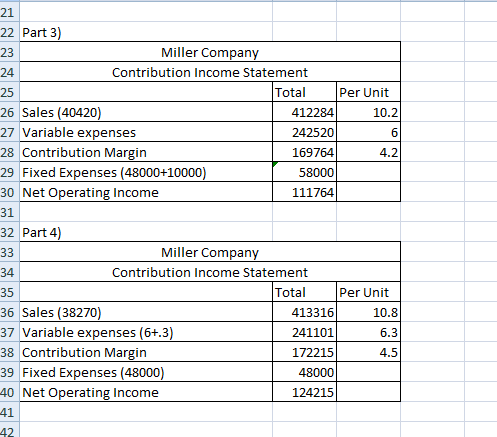Image resolution: width=497 pixels, height=437 pixels.
Task: Select per unit value 6 in row 27
Action: (x=368, y=132)
